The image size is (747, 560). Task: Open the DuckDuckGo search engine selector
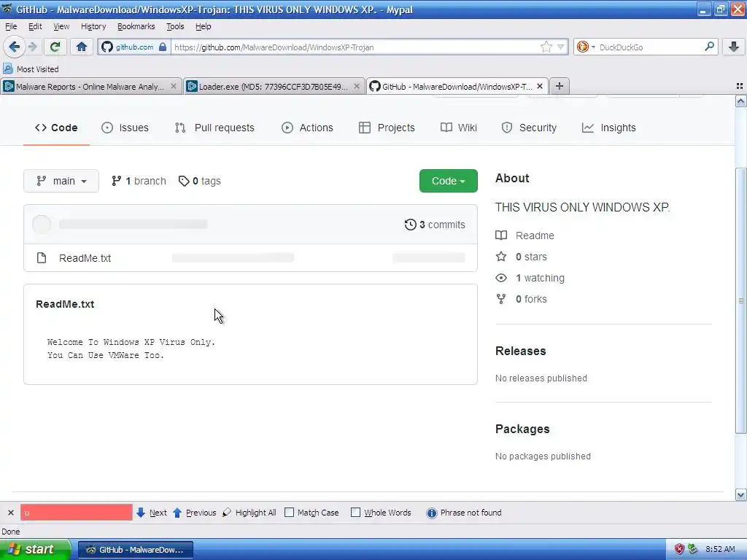(x=586, y=47)
